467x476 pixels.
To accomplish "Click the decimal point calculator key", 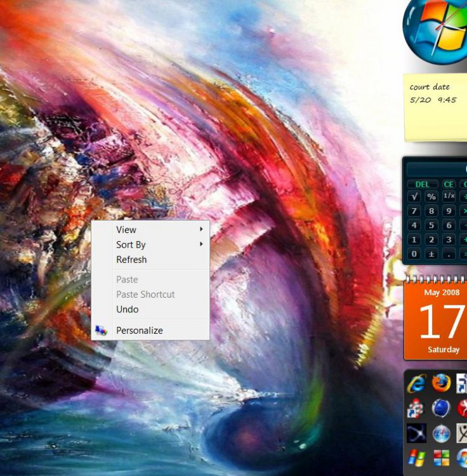I will [449, 253].
